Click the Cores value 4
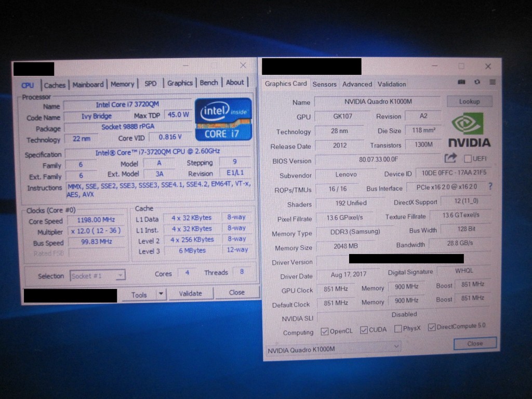 pyautogui.click(x=187, y=273)
